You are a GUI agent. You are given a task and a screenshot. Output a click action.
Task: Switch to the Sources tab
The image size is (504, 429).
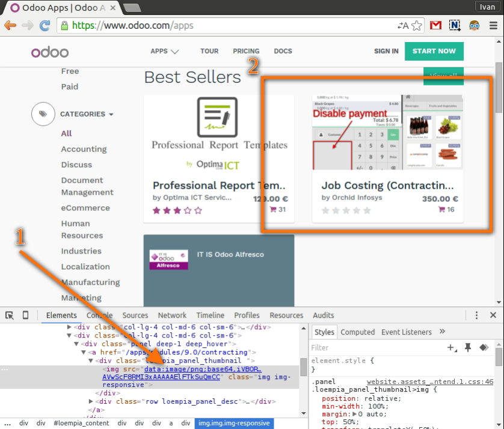point(135,315)
